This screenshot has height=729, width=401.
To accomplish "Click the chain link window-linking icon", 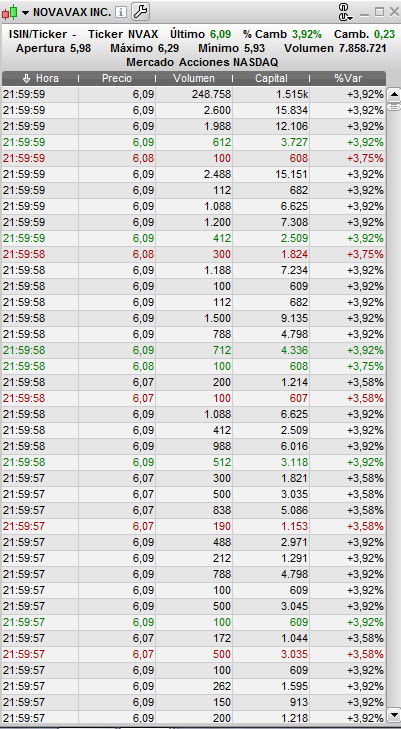I will click(345, 12).
